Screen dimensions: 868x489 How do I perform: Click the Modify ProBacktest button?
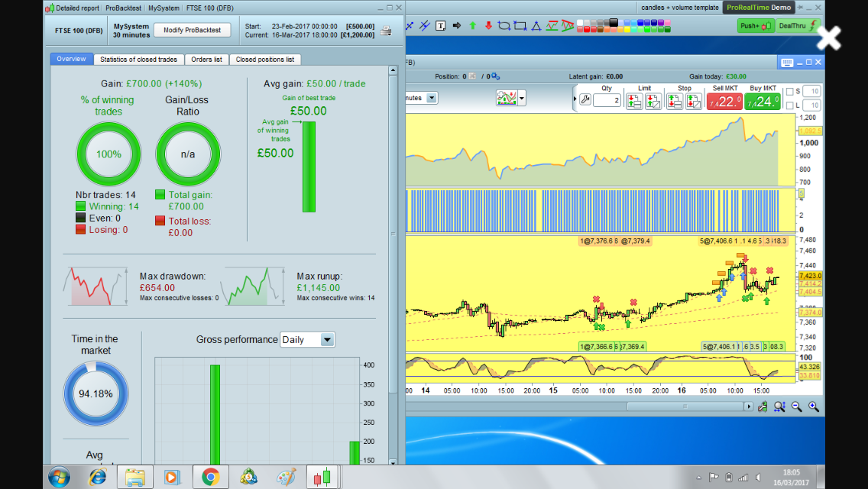[192, 30]
